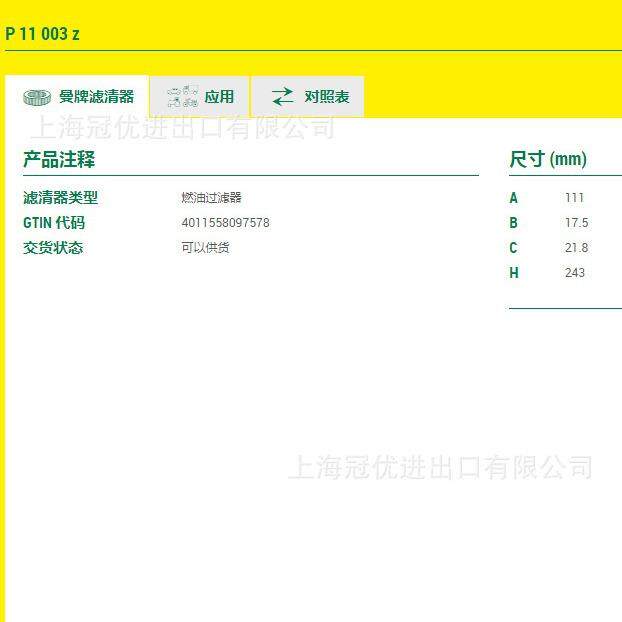
Task: Select dimension value 111
Action: click(x=574, y=198)
